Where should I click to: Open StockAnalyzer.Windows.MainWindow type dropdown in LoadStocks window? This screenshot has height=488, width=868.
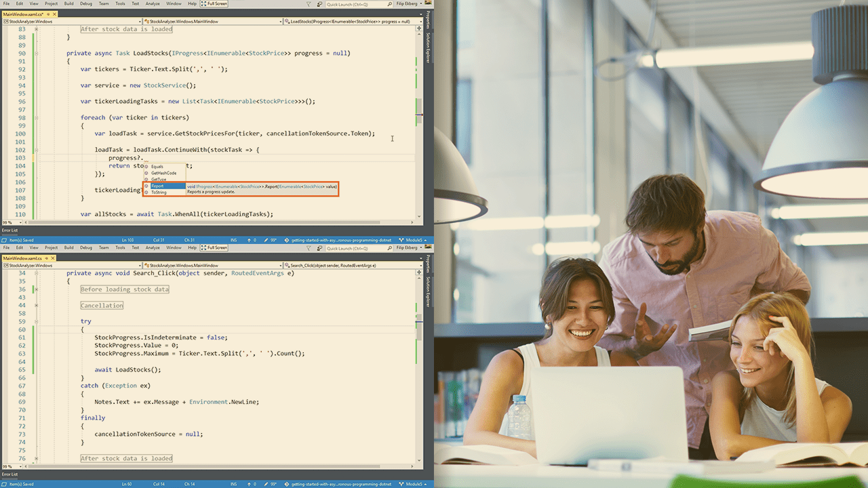212,22
